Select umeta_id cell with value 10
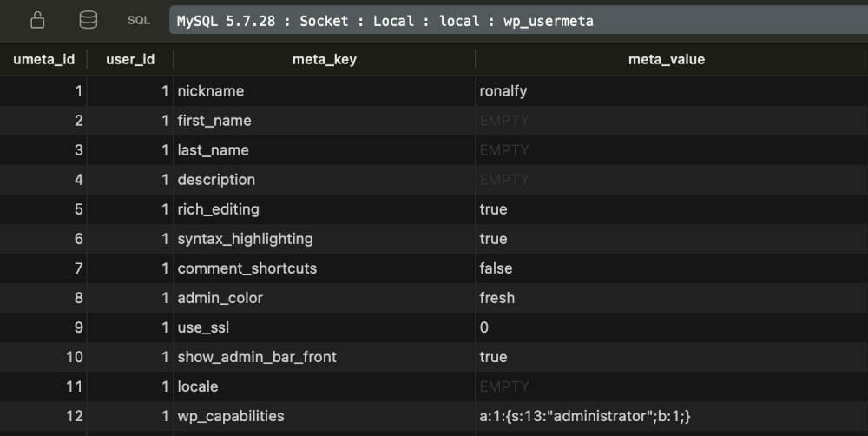This screenshot has height=436, width=868. pos(43,357)
